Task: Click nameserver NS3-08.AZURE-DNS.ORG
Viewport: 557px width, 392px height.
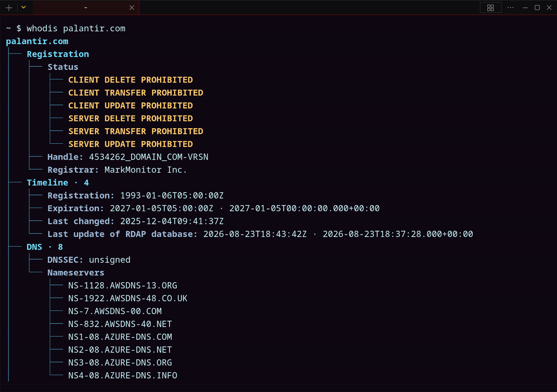Action: [x=120, y=363]
